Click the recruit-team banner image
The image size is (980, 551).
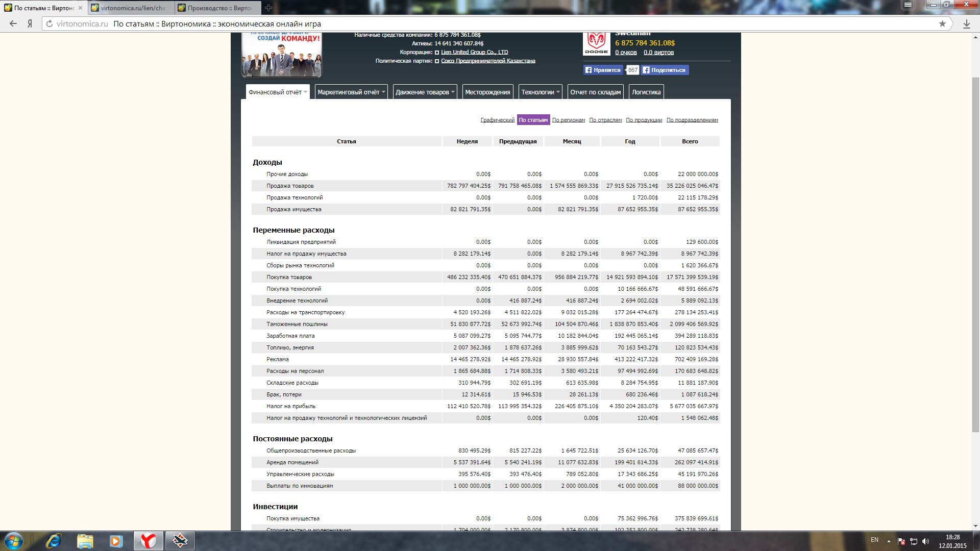pyautogui.click(x=281, y=55)
